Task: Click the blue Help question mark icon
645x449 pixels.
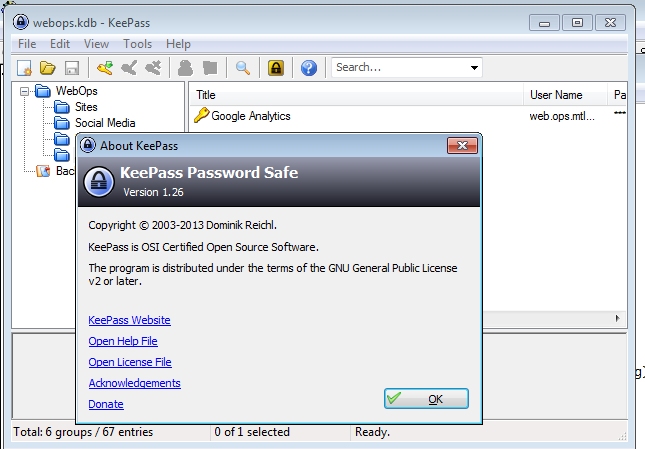Action: pos(309,68)
